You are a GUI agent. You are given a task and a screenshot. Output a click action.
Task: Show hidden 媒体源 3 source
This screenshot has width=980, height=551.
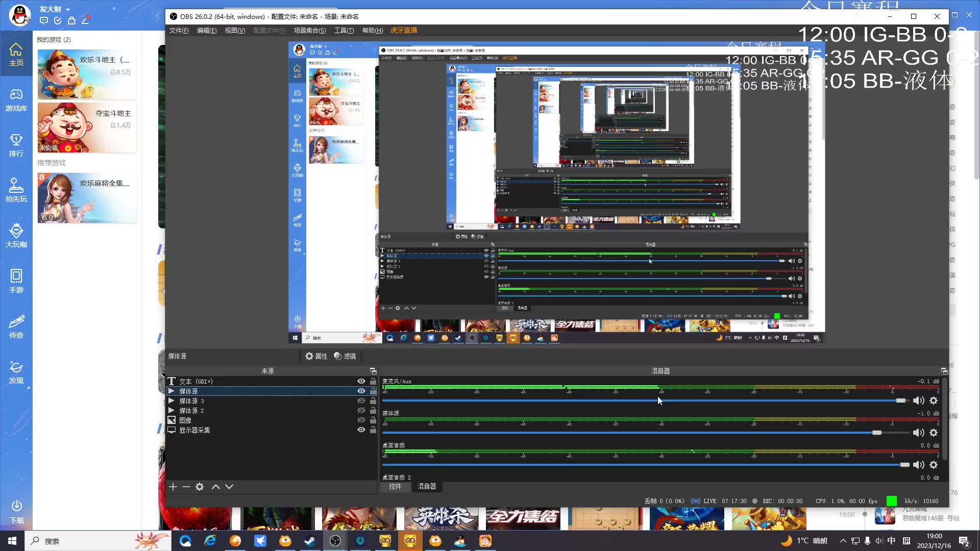[x=361, y=401]
